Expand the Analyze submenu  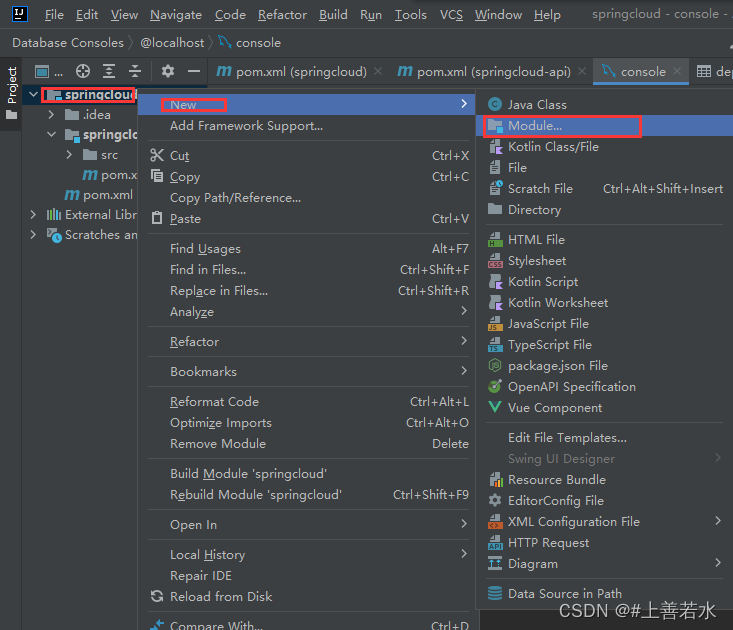click(x=307, y=312)
